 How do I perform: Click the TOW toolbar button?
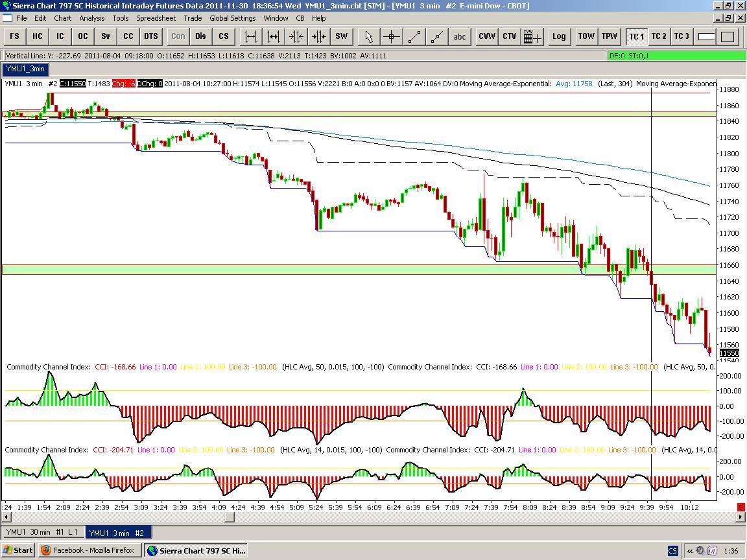pyautogui.click(x=586, y=36)
